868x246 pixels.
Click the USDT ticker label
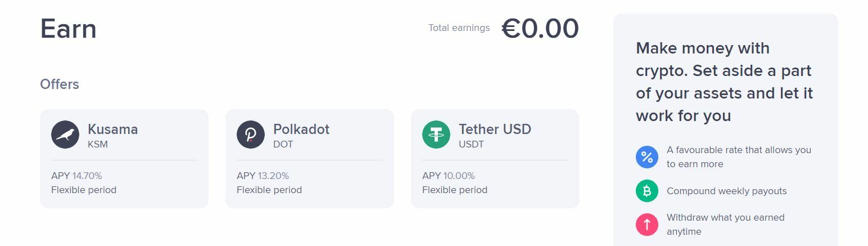point(471,144)
